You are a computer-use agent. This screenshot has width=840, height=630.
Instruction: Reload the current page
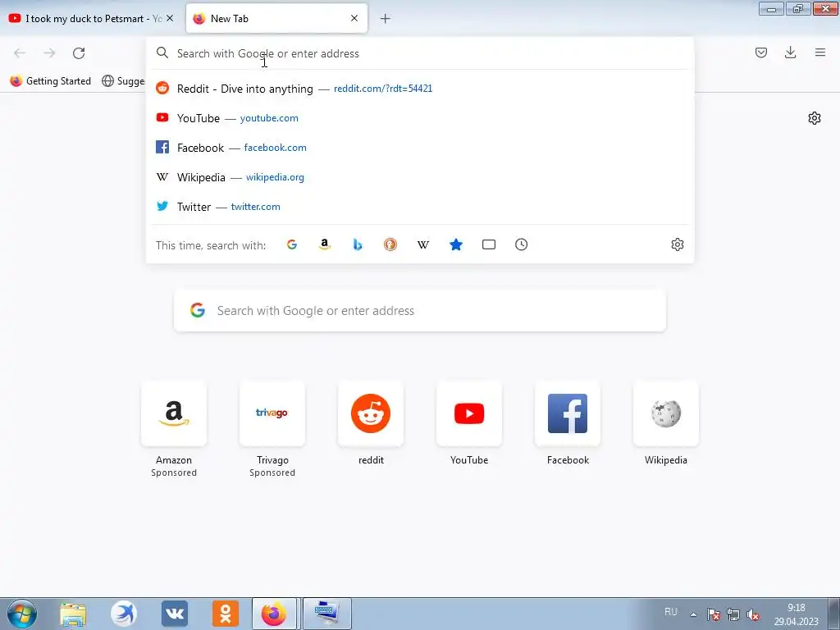[79, 53]
